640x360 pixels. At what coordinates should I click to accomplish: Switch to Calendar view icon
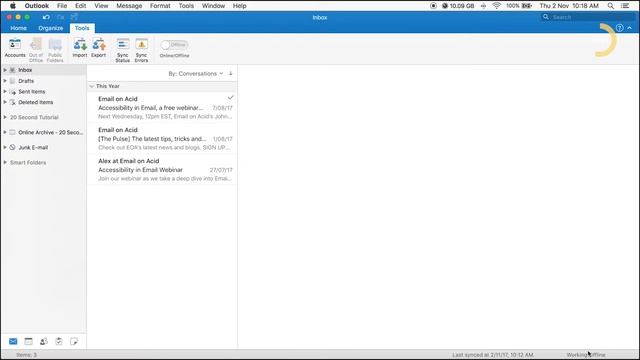[x=28, y=341]
